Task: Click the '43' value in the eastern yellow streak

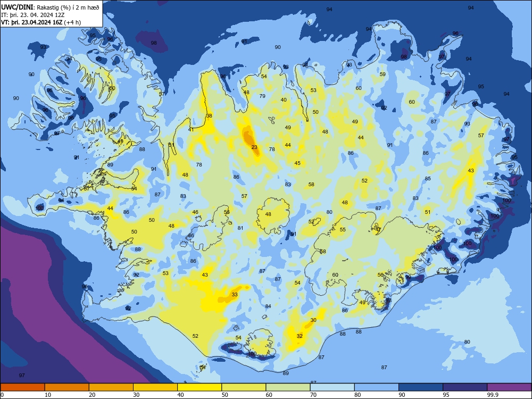Action: point(471,171)
